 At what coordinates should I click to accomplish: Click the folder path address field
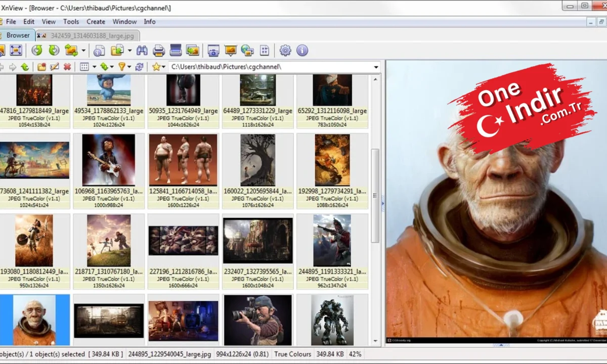pos(271,67)
